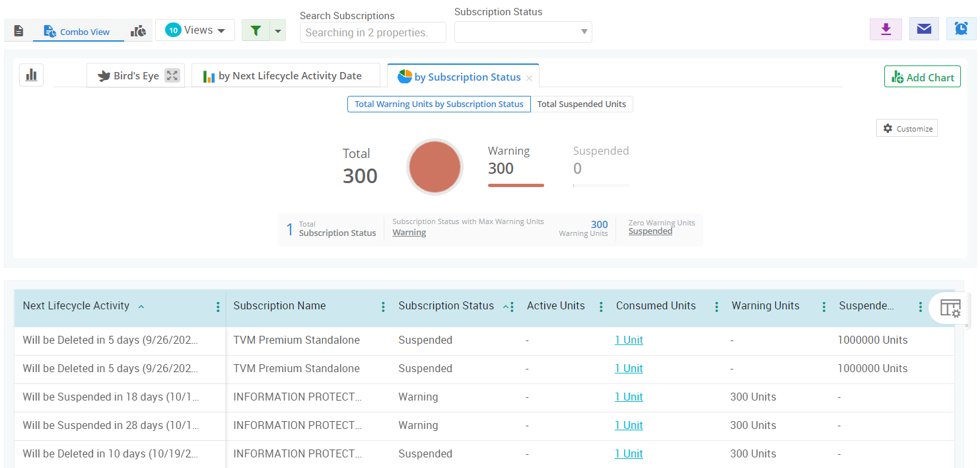Switch to the chart-and-pie view icon
The height and width of the screenshot is (468, 980).
pos(138,30)
